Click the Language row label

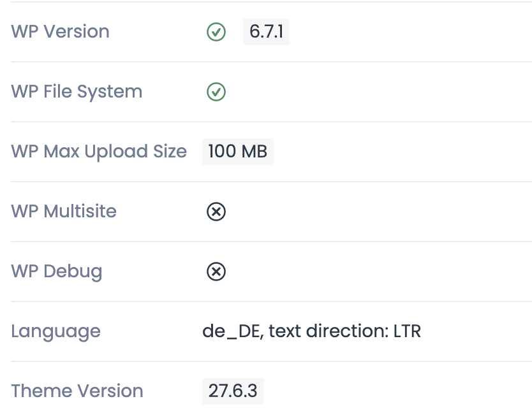click(56, 331)
